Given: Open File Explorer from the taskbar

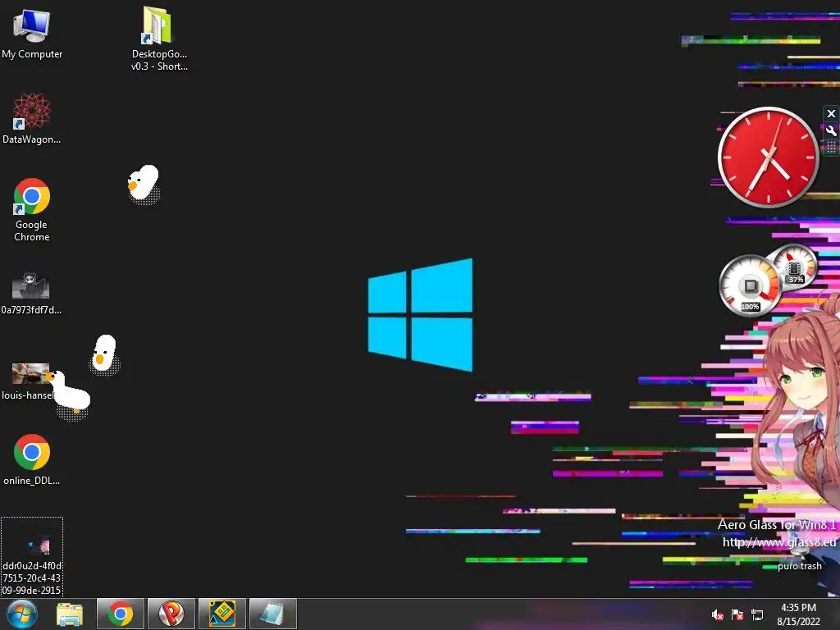Looking at the screenshot, I should (70, 614).
